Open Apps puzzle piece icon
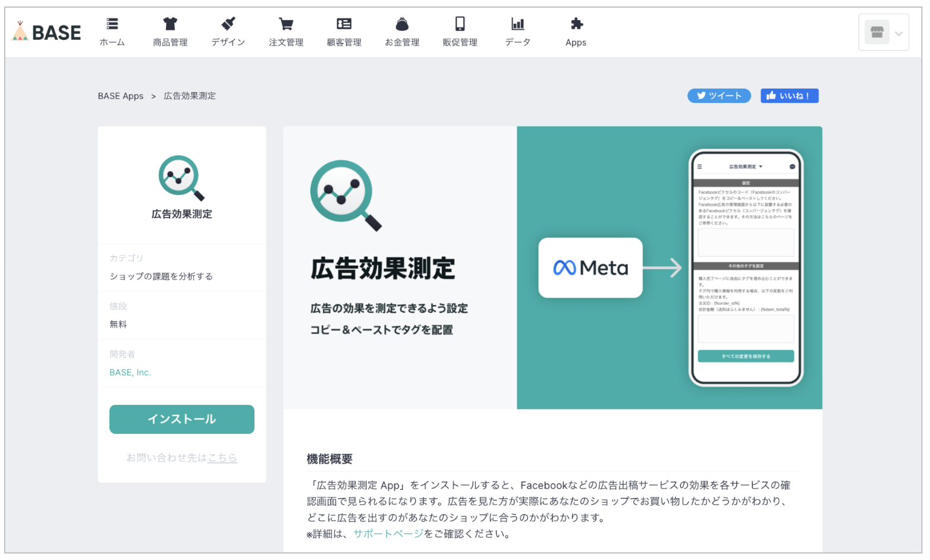 pos(576,24)
